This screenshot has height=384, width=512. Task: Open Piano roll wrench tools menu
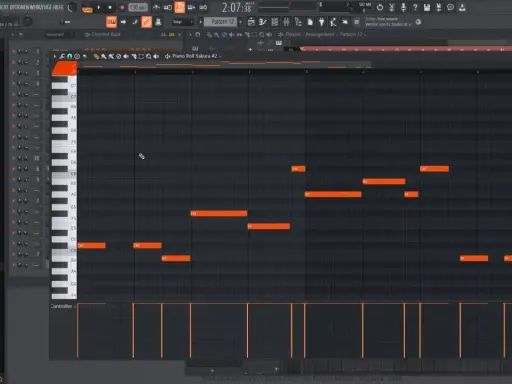62,56
